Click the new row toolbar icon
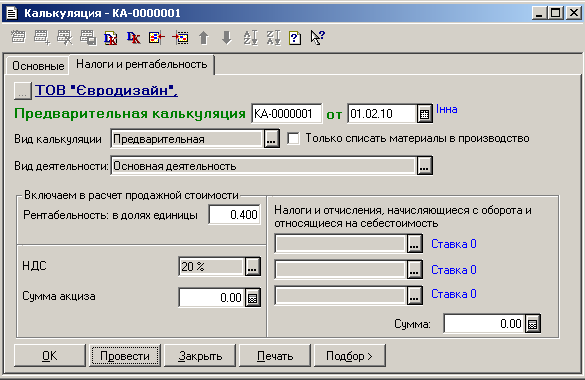The height and width of the screenshot is (380, 585). (18, 37)
